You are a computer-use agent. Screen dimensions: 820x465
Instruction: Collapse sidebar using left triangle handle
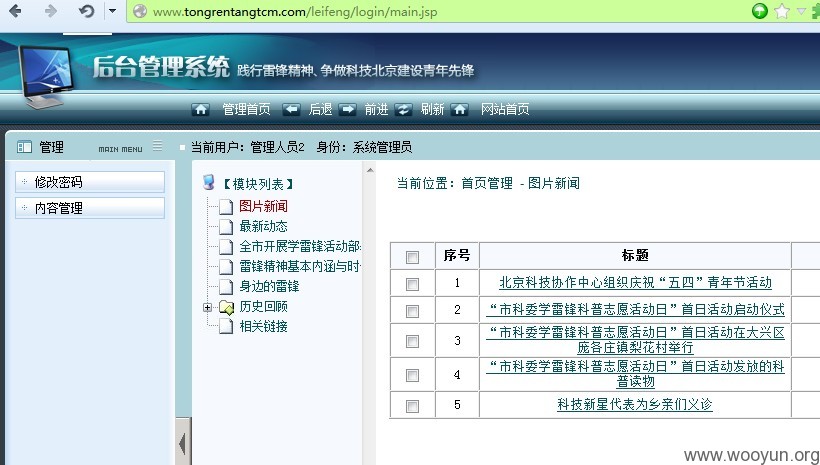point(183,445)
